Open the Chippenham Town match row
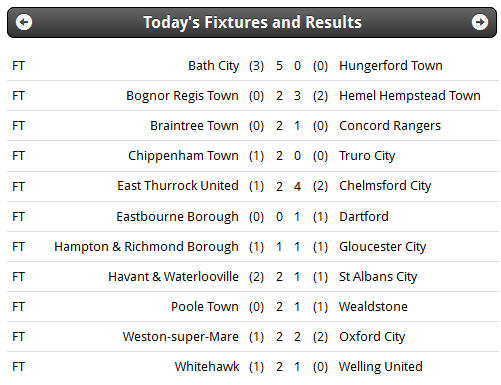This screenshot has width=501, height=385. point(253,156)
